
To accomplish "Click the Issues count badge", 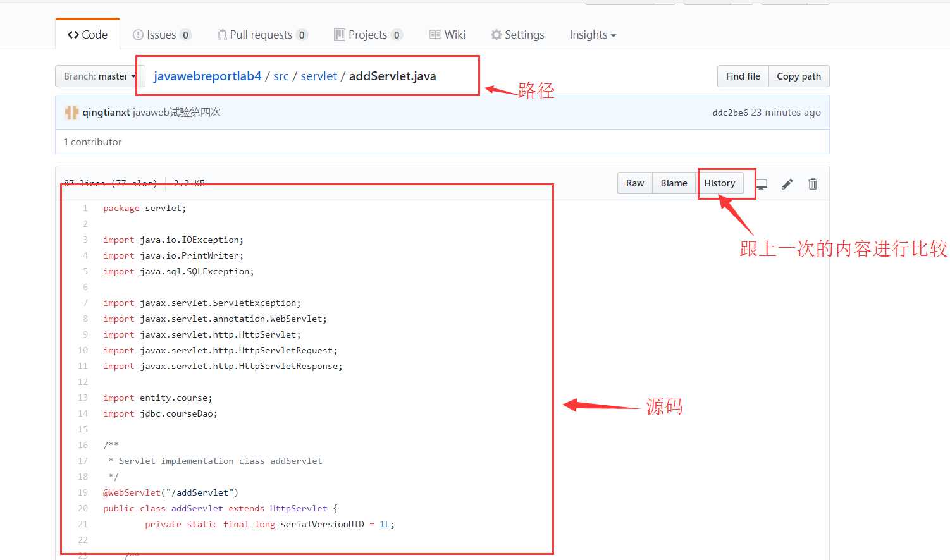I will point(185,35).
